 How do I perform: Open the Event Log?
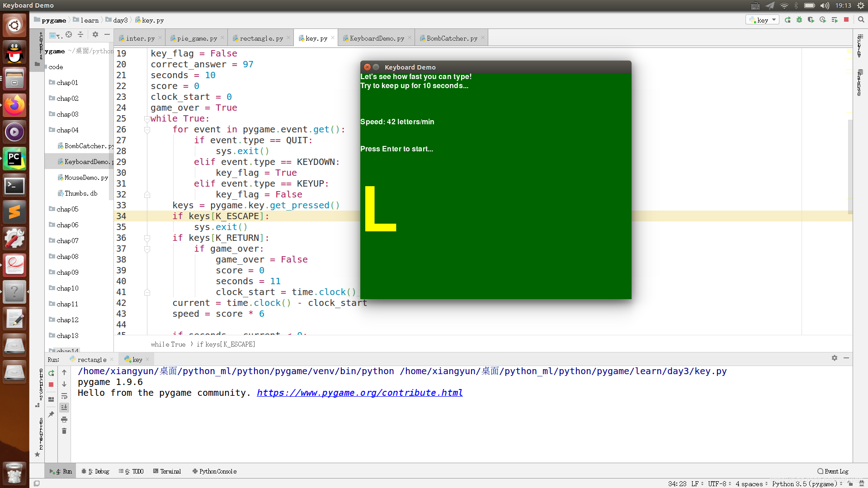833,471
